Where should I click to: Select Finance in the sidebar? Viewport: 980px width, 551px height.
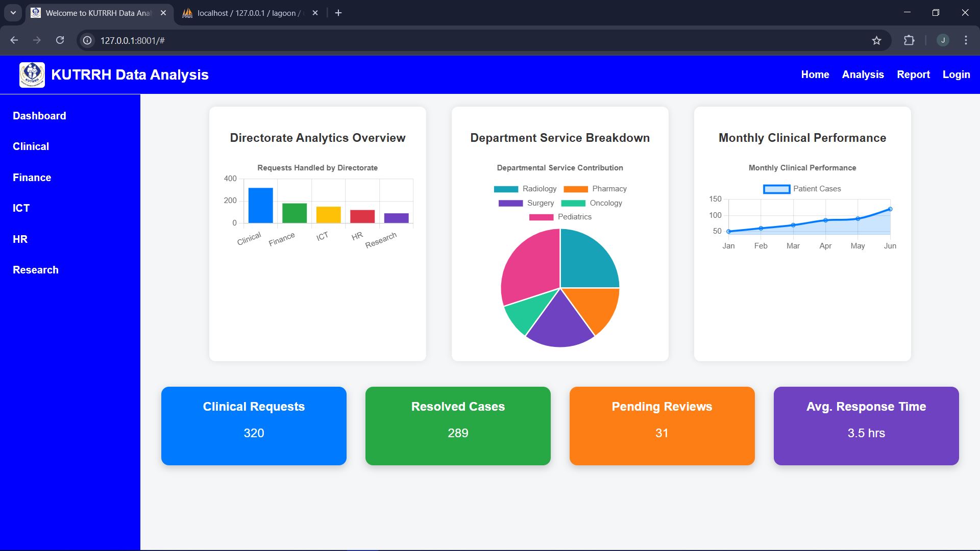coord(32,178)
